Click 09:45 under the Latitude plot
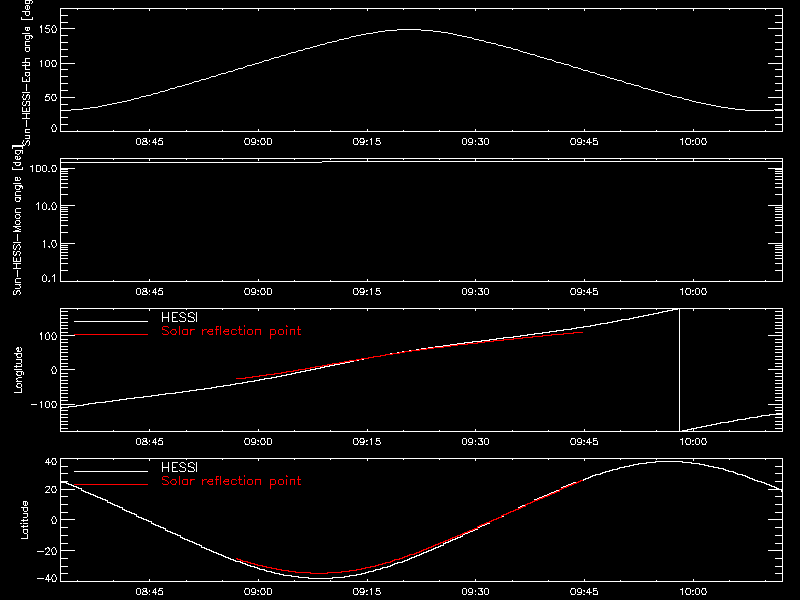The width and height of the screenshot is (800, 600). click(x=584, y=592)
